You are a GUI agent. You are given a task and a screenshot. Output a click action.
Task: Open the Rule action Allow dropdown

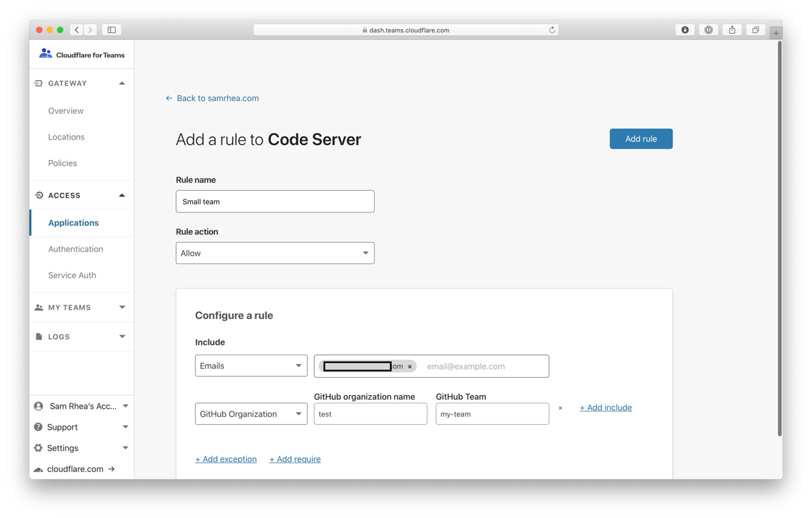tap(275, 253)
